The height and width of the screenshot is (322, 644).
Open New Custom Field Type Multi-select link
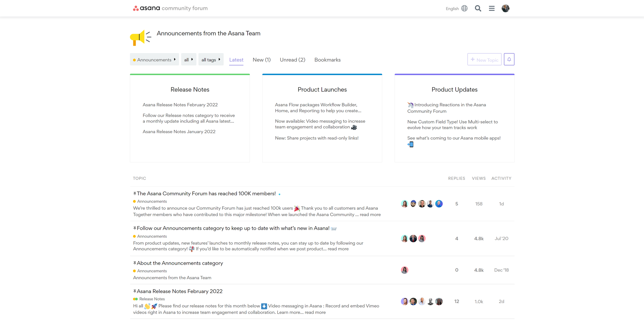(452, 125)
